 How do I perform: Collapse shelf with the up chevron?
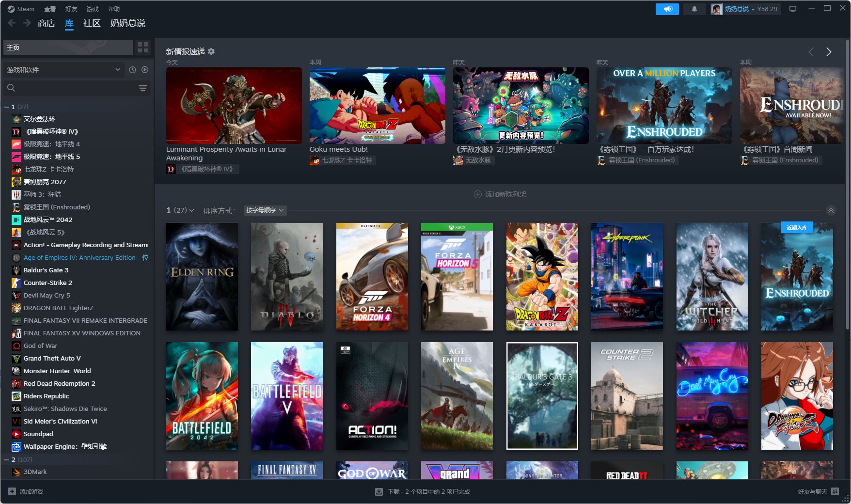pyautogui.click(x=831, y=210)
